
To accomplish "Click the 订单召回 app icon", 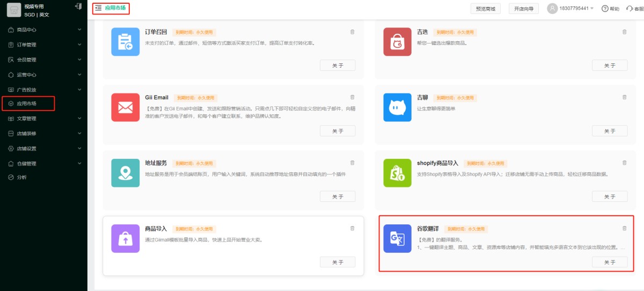I will click(x=125, y=42).
